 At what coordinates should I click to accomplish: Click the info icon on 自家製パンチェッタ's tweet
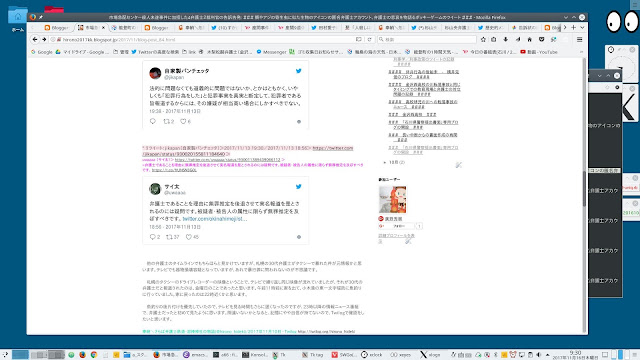[299, 122]
